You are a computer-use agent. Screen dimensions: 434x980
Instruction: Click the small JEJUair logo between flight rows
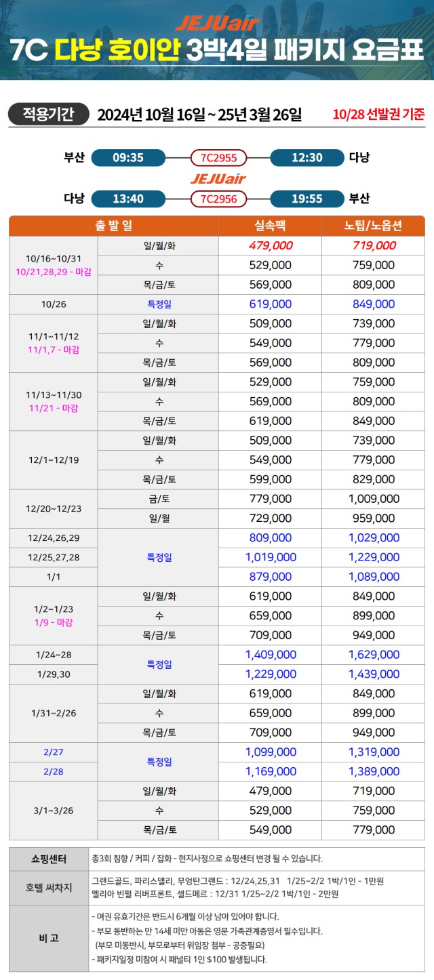tap(218, 179)
